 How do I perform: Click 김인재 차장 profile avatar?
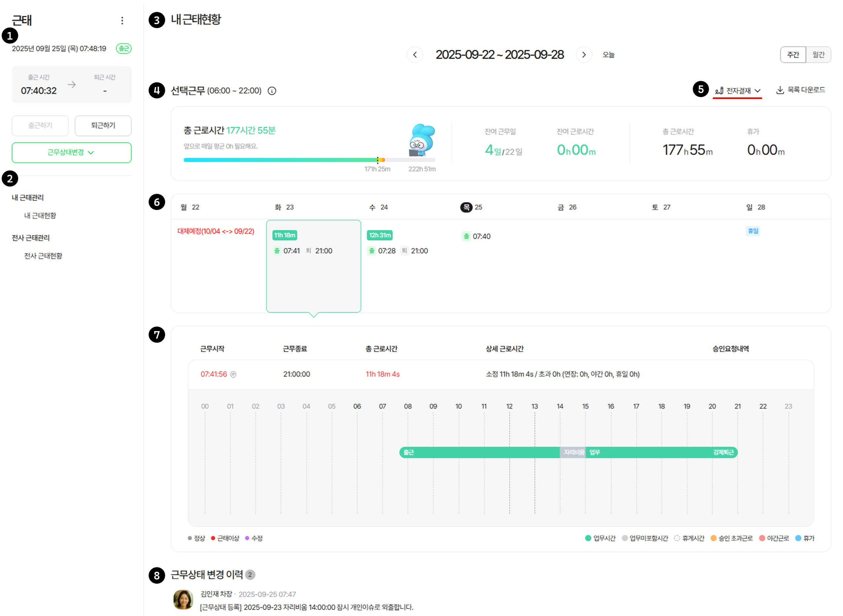[x=183, y=599]
